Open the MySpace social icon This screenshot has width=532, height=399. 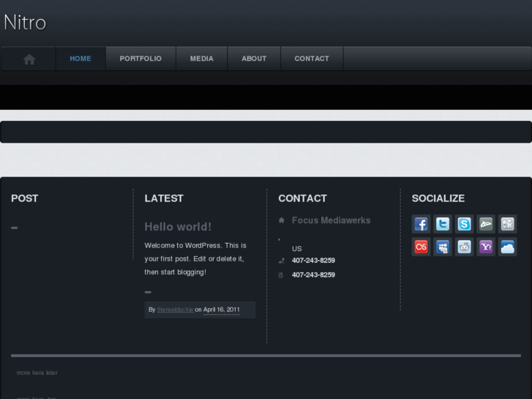point(443,247)
